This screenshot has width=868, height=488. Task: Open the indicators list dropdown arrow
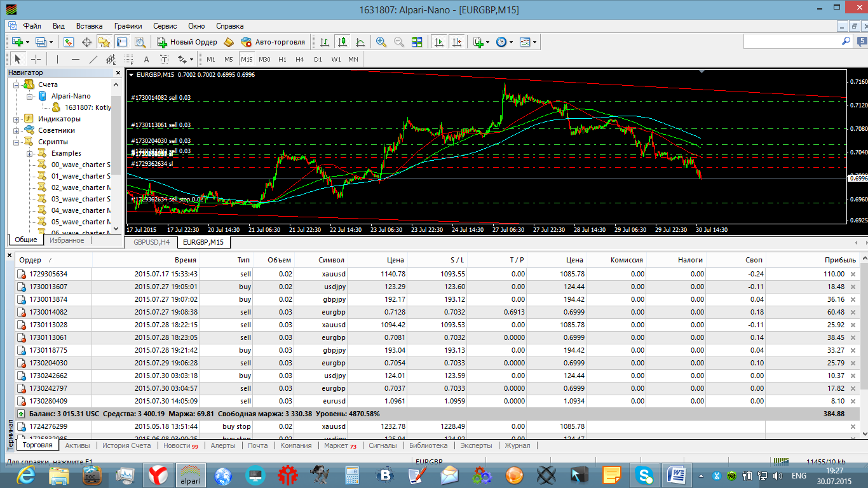[x=487, y=42]
